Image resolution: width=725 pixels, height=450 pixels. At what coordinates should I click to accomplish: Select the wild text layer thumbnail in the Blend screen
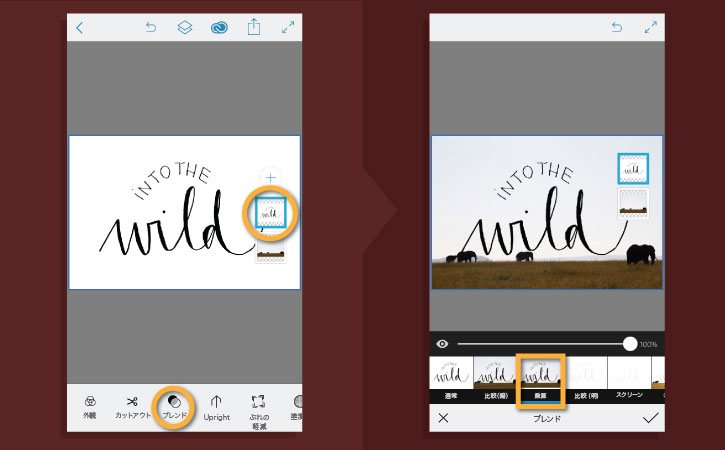coord(633,169)
